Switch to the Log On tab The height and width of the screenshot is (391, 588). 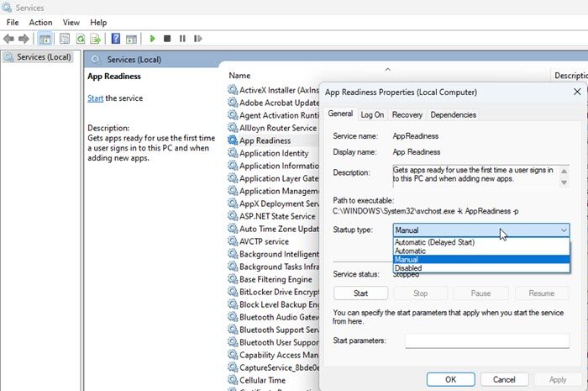pyautogui.click(x=372, y=115)
